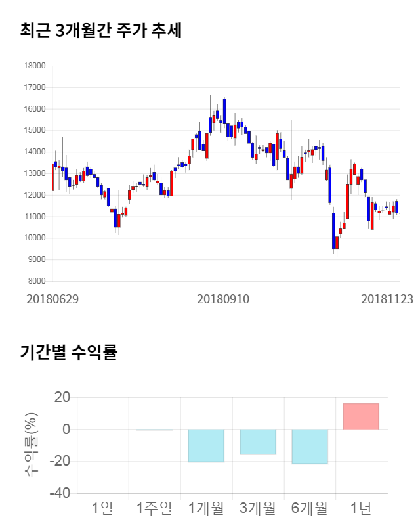Select the 3개월 period label

(258, 508)
